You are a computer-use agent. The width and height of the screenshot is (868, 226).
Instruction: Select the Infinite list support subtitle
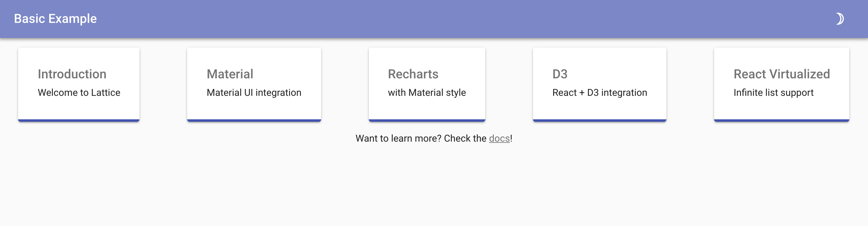(x=773, y=93)
